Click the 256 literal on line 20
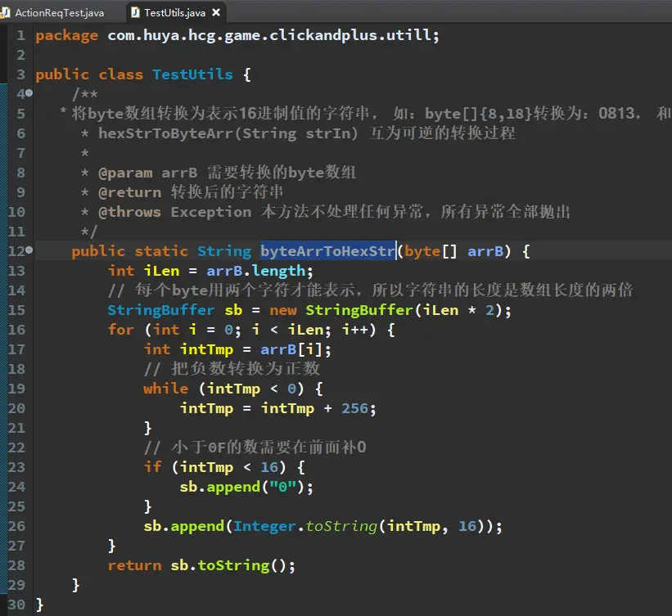 click(x=355, y=408)
